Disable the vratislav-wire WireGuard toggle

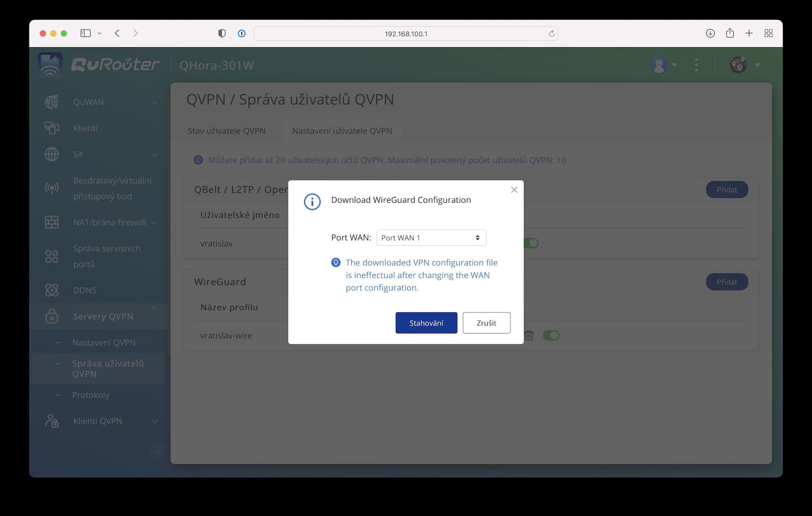(551, 336)
